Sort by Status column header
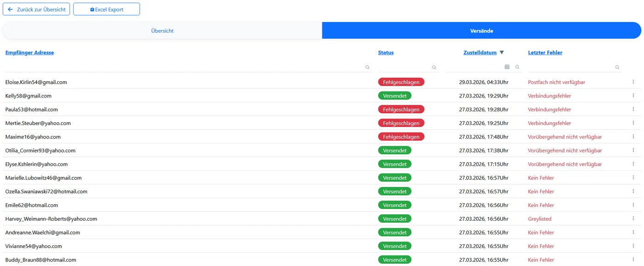 [386, 52]
